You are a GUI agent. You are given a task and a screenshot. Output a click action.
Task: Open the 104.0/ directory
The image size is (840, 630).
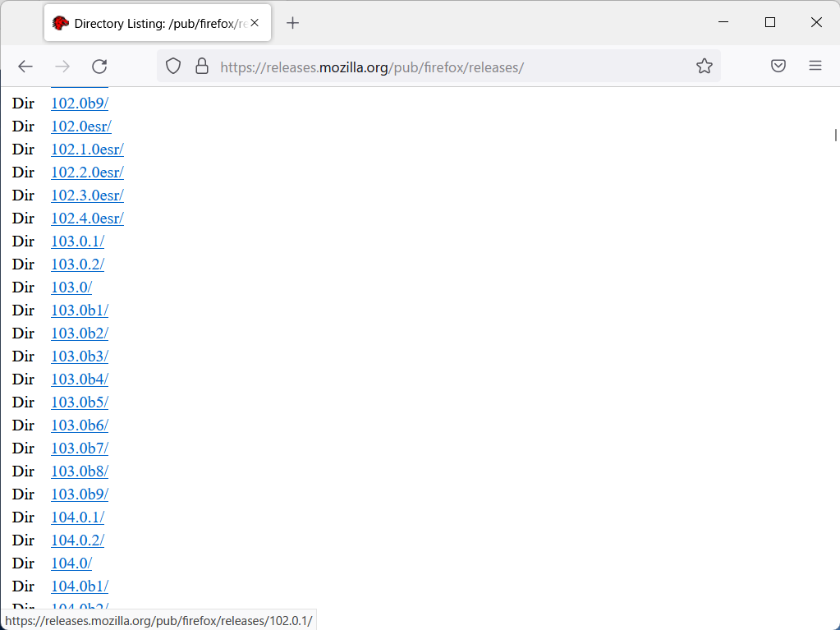pyautogui.click(x=71, y=563)
